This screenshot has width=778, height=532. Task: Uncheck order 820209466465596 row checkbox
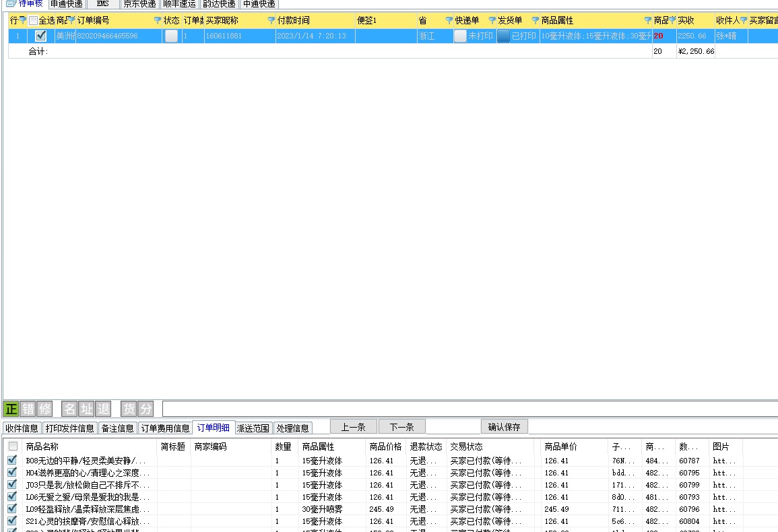point(41,36)
